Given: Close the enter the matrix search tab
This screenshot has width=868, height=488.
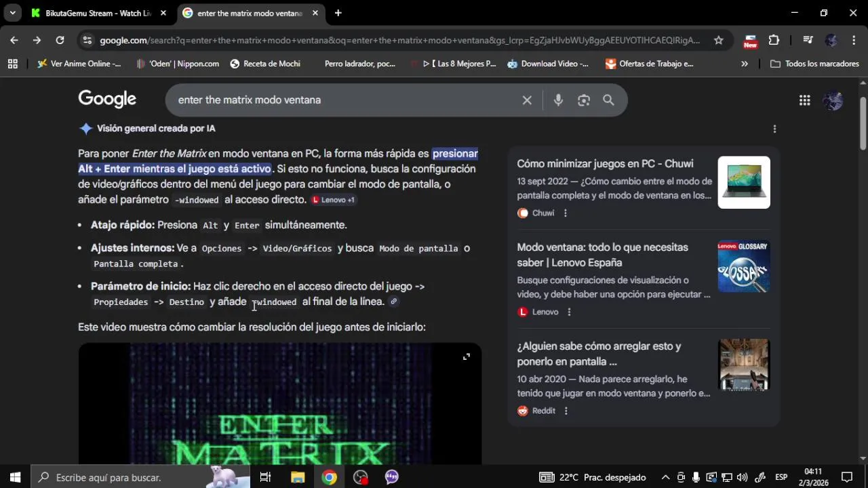Looking at the screenshot, I should [315, 13].
